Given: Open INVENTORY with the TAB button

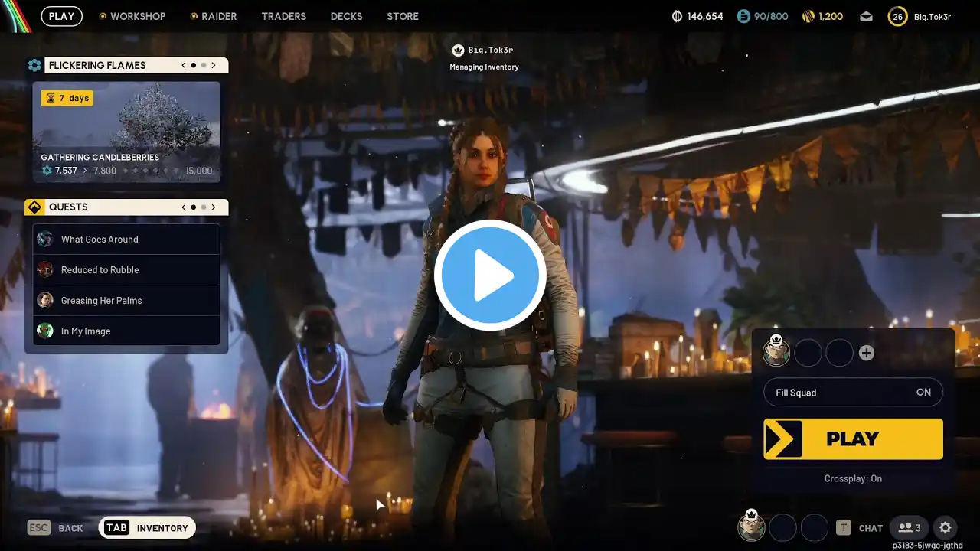Looking at the screenshot, I should tap(147, 527).
